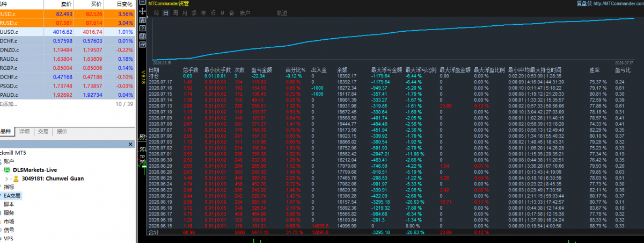This screenshot has height=243, width=644.
Task: Click the 轨迹 button above the chart
Action: point(282,13)
